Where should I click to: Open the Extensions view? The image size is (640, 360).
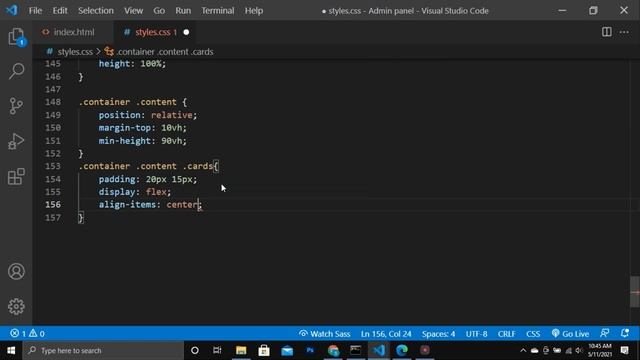tap(16, 176)
